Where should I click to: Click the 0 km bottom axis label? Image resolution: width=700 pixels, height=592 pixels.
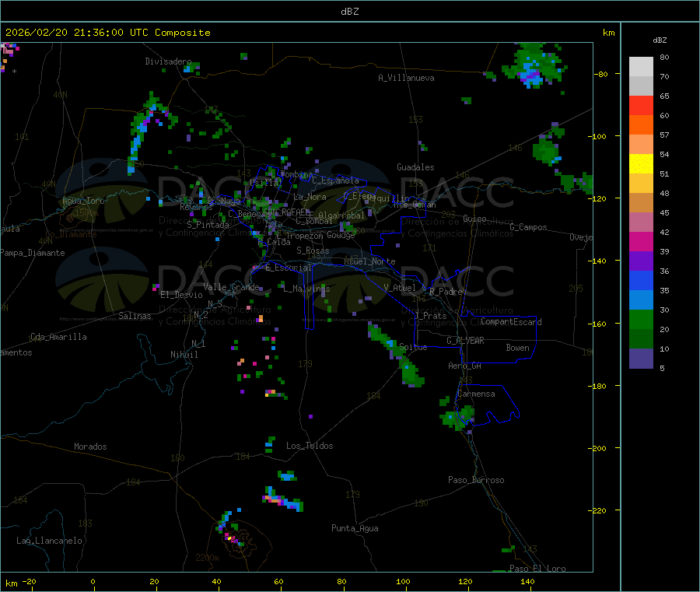[93, 581]
